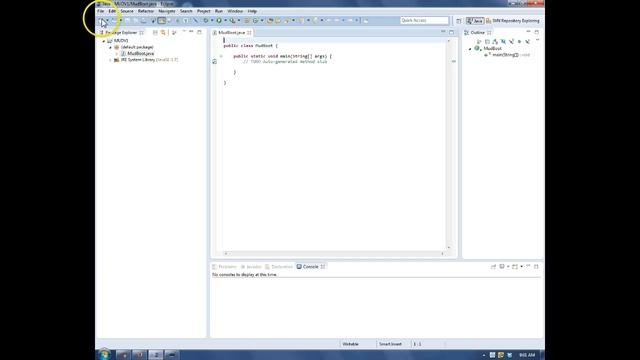Image resolution: width=640 pixels, height=360 pixels.
Task: Toggle the pressed-in button in main toolbar
Action: [162, 20]
